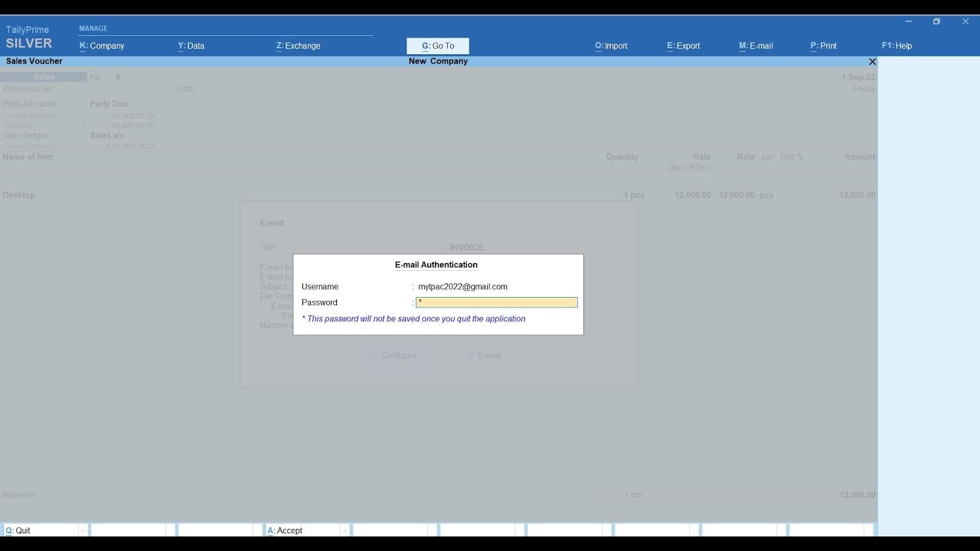This screenshot has width=980, height=551.
Task: Minimize the TallyPrime window
Action: [909, 21]
